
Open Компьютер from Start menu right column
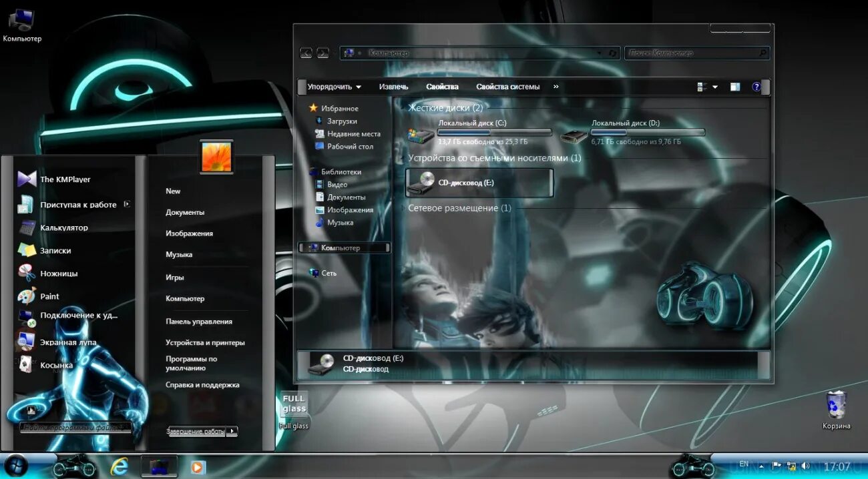[x=185, y=299]
